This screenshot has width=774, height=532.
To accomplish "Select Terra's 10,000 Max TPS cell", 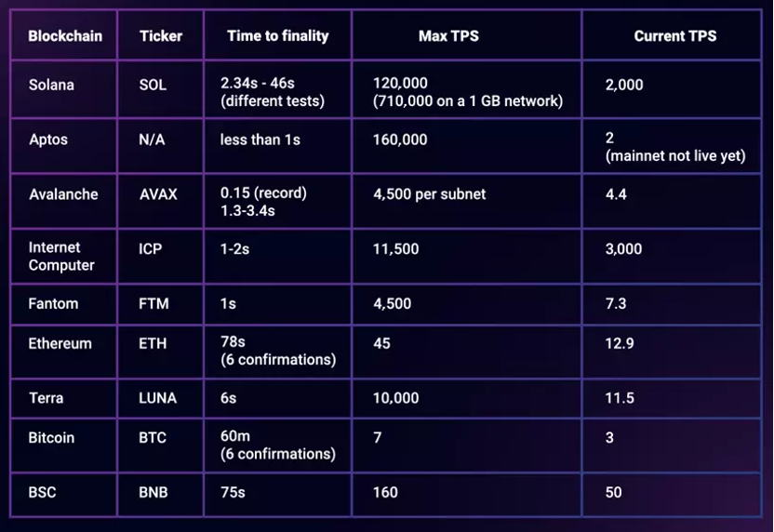I will [x=466, y=398].
